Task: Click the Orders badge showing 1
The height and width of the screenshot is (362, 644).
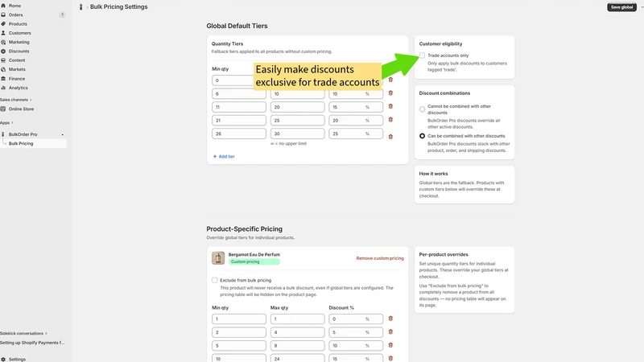Action: tap(63, 14)
